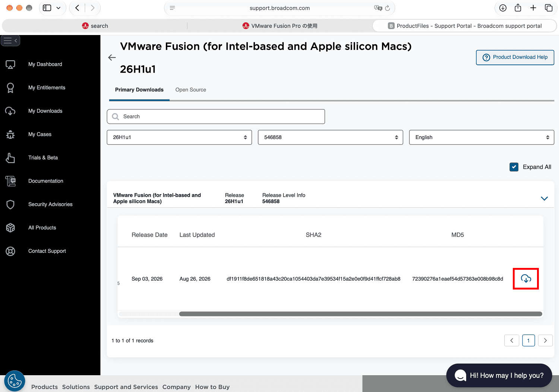Click Product Download Help button

click(515, 57)
